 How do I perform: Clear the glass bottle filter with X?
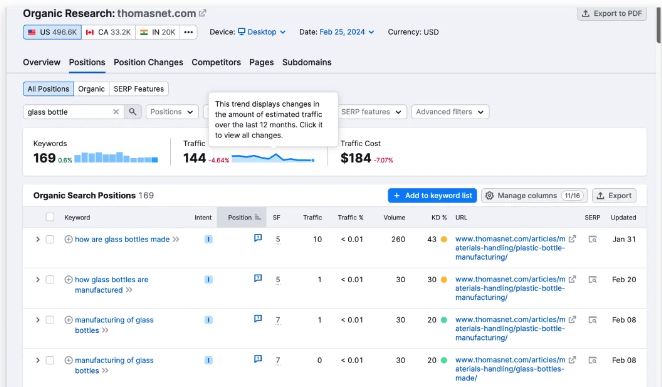[x=116, y=112]
